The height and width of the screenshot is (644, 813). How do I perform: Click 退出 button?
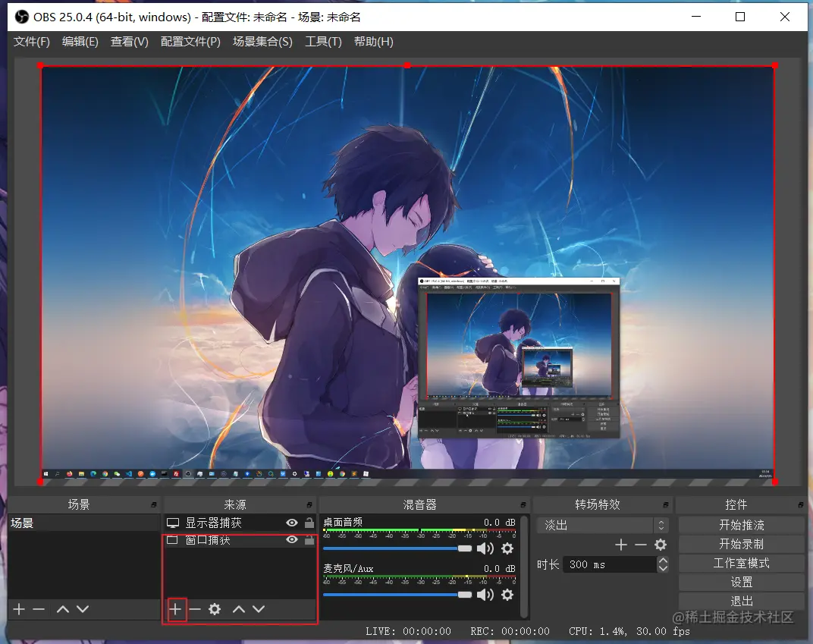742,601
